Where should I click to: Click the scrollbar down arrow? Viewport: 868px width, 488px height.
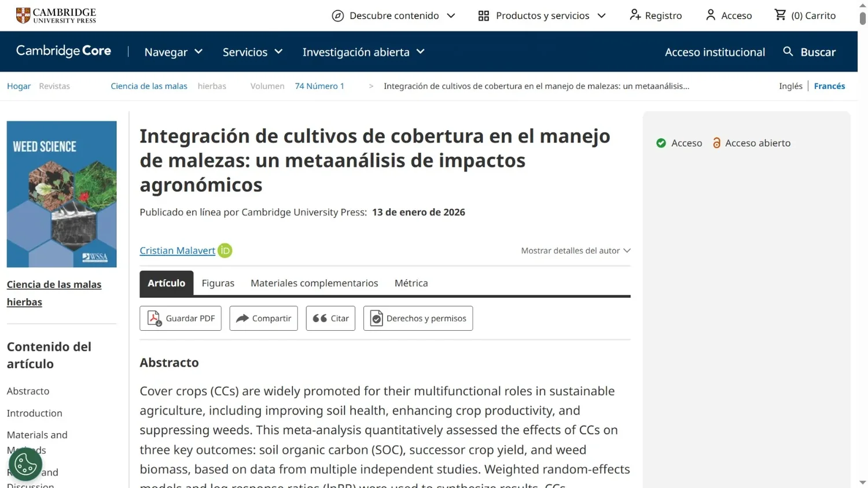pyautogui.click(x=862, y=482)
